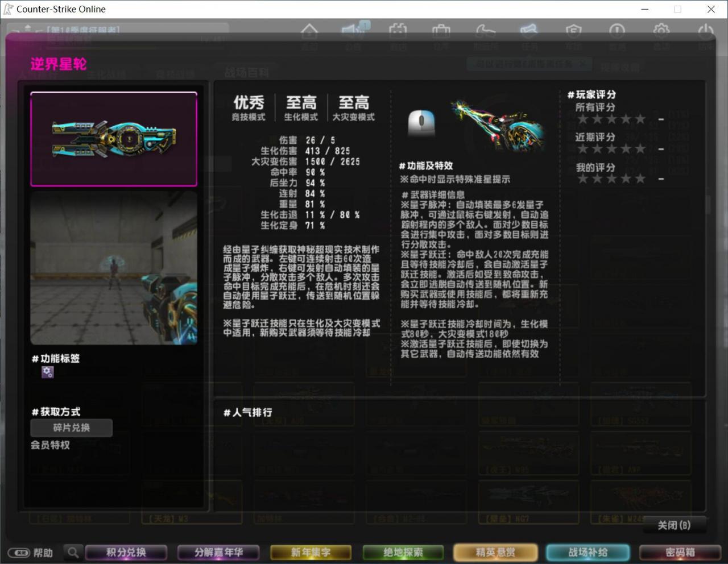The image size is (728, 564).
Task: Click the magnifier search icon at bottom
Action: pos(73,552)
